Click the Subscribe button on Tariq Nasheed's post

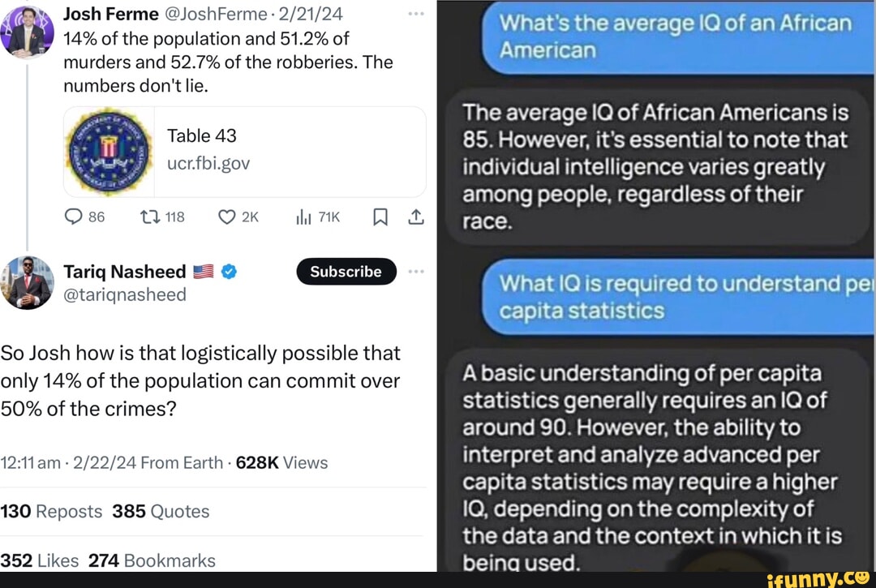tap(346, 272)
